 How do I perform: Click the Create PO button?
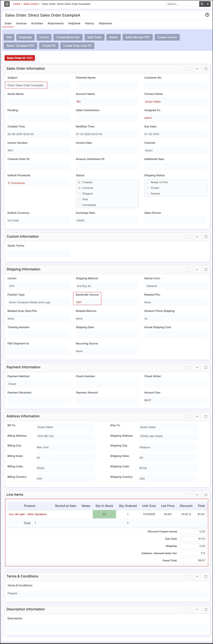tap(49, 46)
